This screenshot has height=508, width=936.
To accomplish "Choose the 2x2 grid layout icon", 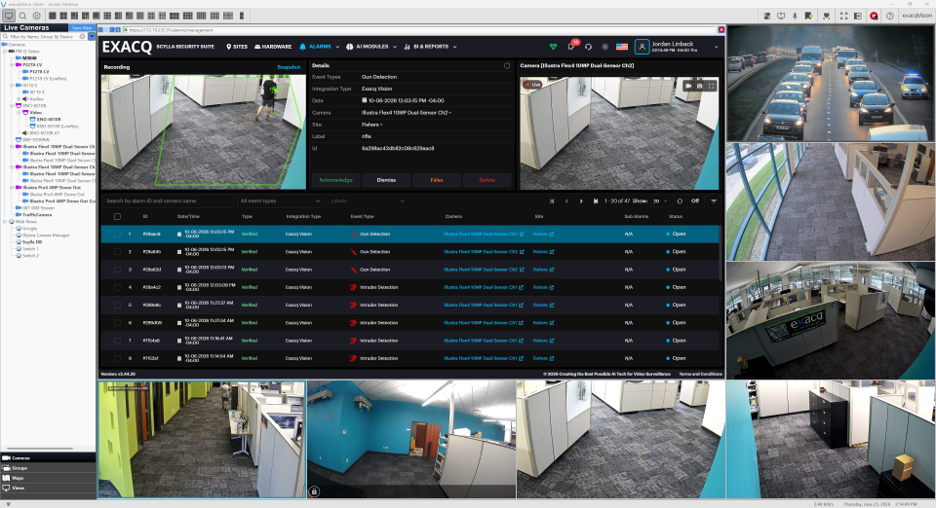I will 64,16.
